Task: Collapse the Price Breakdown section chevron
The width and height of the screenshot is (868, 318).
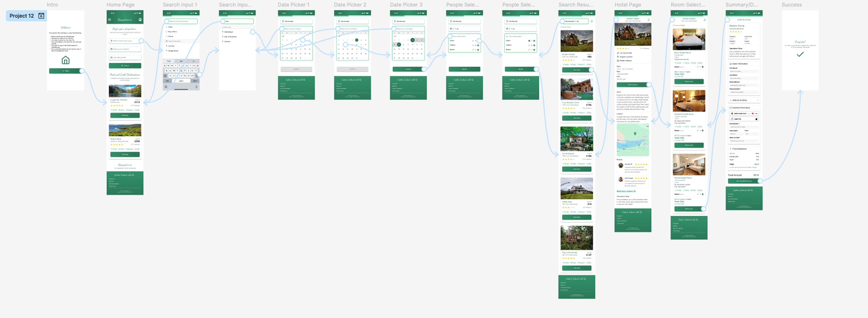Action: coord(731,149)
